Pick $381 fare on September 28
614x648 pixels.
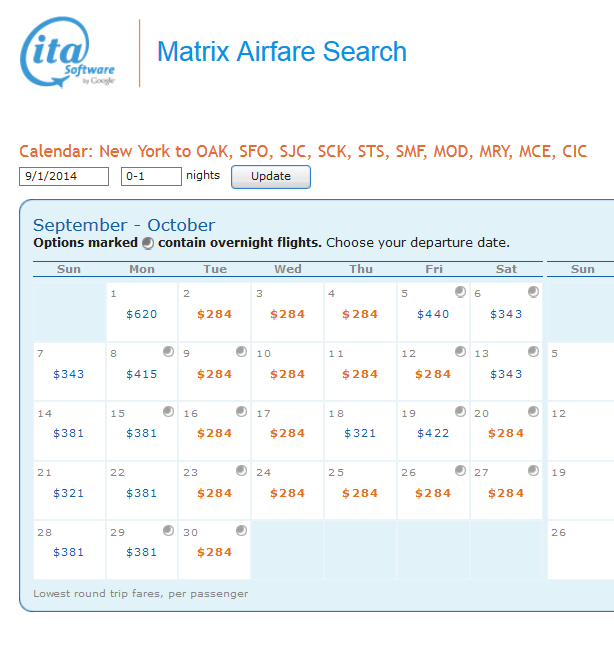[69, 552]
